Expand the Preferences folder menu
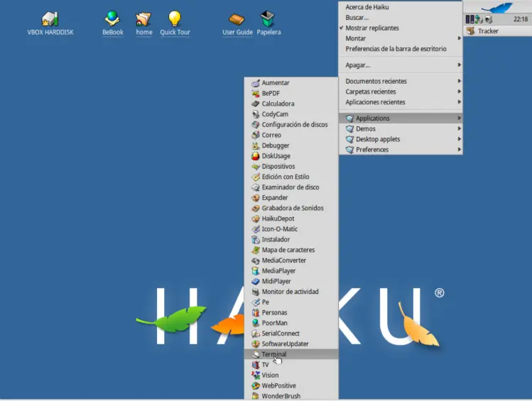 (401, 150)
